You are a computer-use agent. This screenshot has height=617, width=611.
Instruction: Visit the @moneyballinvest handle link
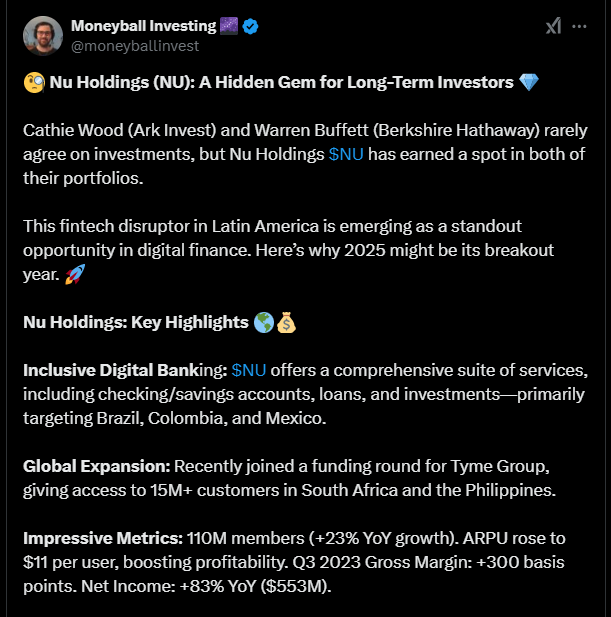[135, 45]
